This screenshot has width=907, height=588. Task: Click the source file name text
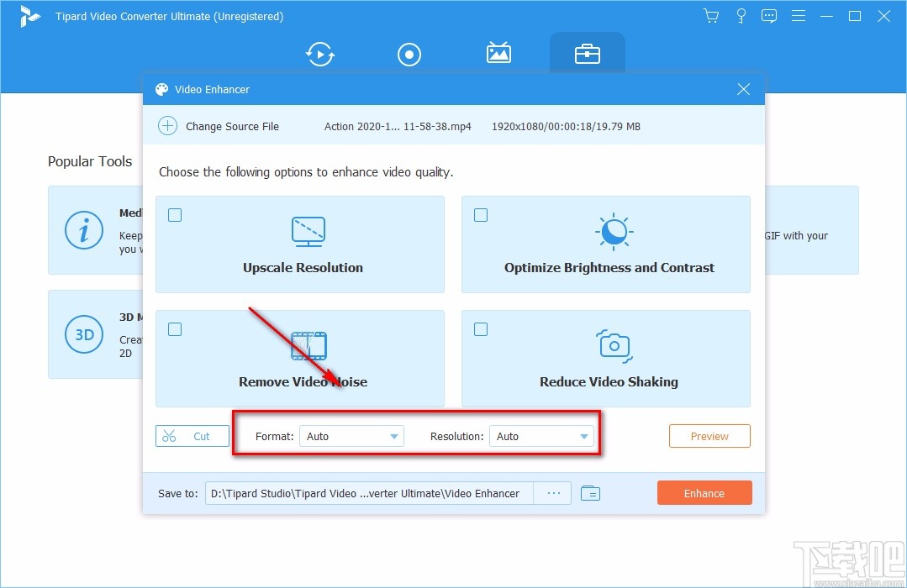[x=398, y=127]
